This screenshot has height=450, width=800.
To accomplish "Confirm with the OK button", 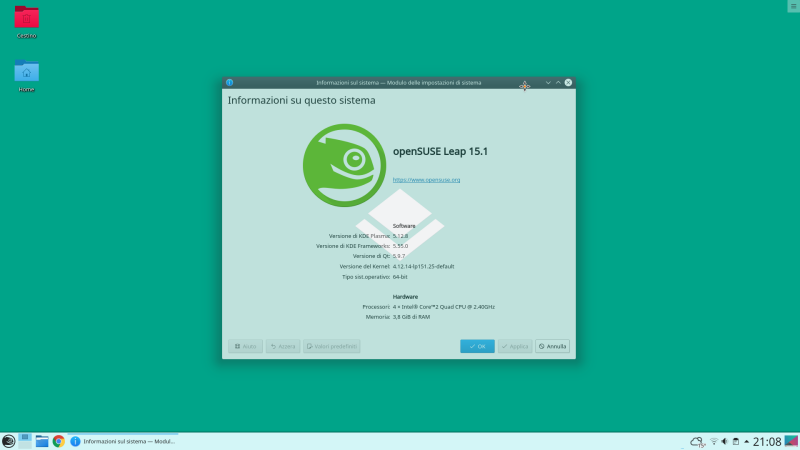I will 477,346.
